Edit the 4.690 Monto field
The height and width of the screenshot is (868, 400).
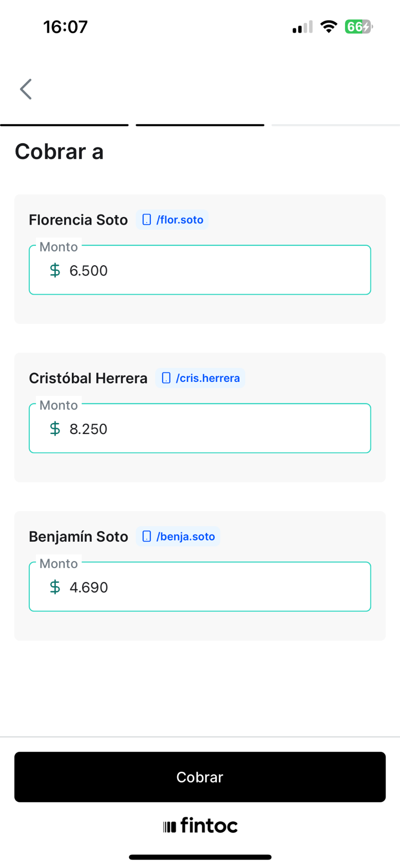pos(200,587)
